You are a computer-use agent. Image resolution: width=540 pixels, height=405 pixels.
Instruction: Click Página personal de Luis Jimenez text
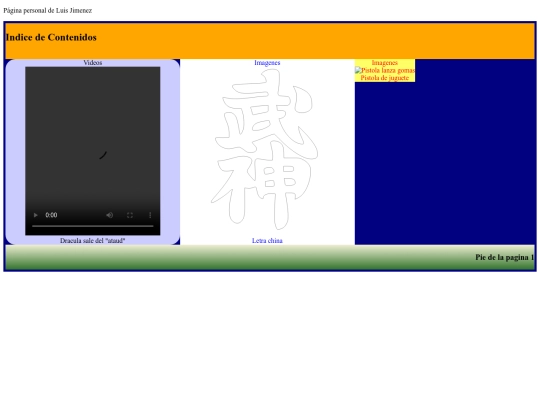(48, 11)
